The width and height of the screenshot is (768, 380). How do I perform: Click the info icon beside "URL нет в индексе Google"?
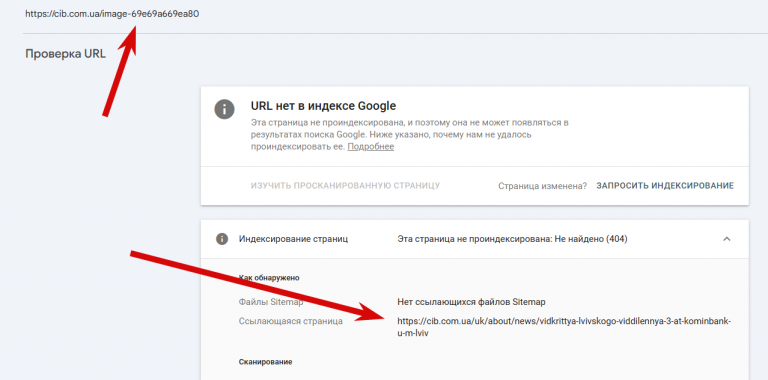(x=224, y=108)
